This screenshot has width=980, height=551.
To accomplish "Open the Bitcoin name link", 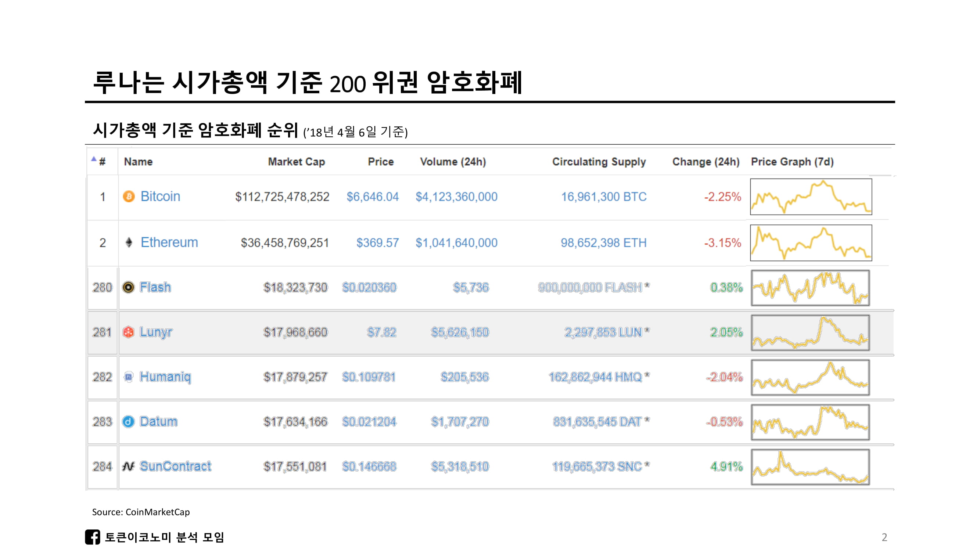I will (160, 197).
